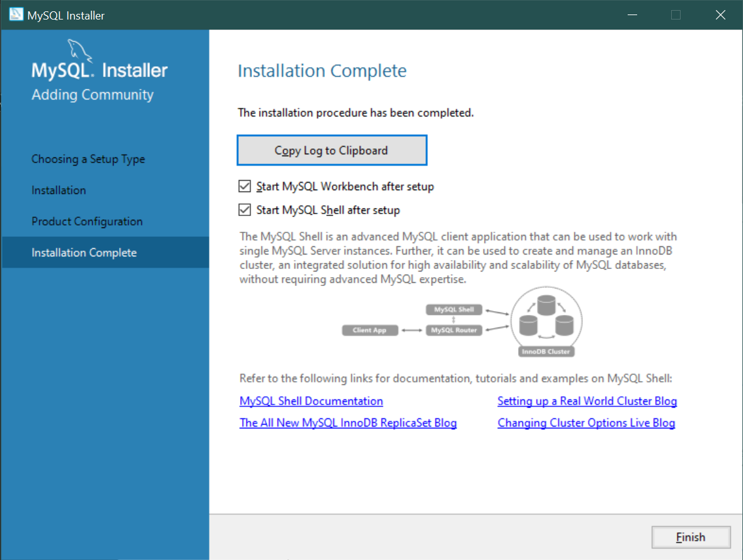Click the MySQL Shell box in diagram
This screenshot has width=743, height=560.
[454, 309]
